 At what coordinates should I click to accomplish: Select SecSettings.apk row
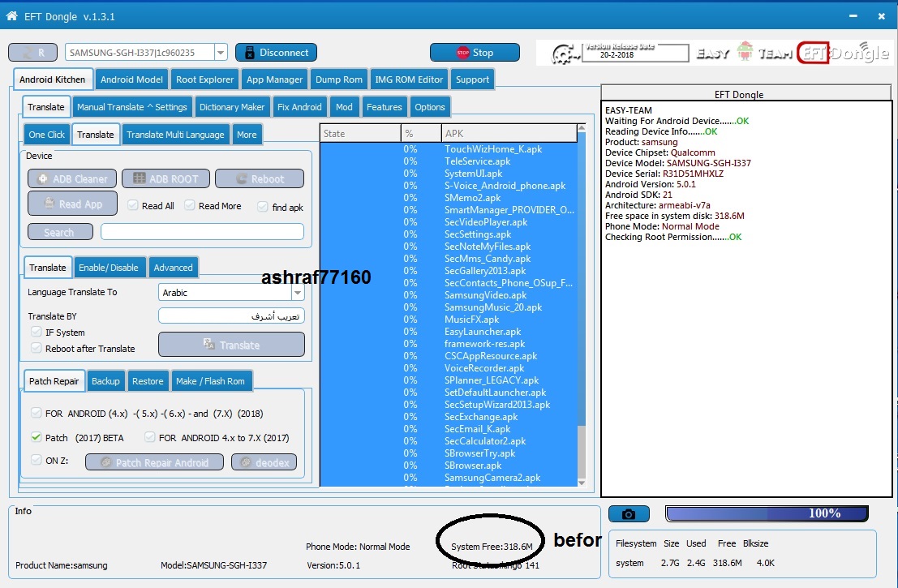coord(449,234)
